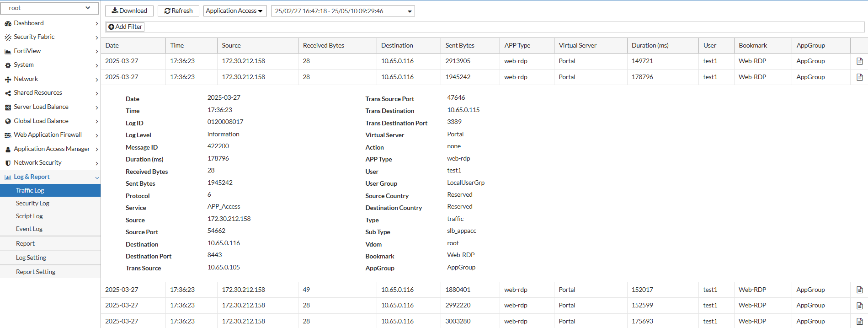This screenshot has width=868, height=328.
Task: Click detail icon for row with duration 152017
Action: [859, 290]
